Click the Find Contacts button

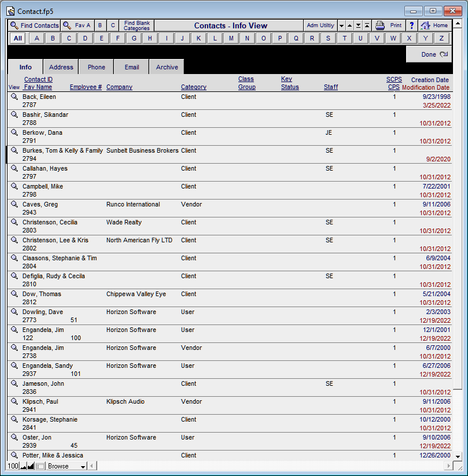[x=34, y=25]
